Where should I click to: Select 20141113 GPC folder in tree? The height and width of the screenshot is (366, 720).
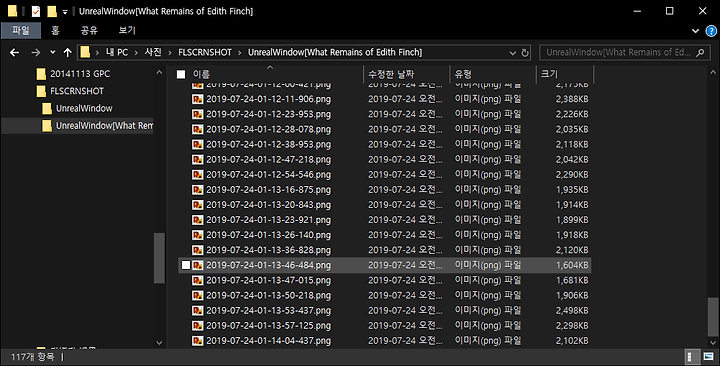80,73
